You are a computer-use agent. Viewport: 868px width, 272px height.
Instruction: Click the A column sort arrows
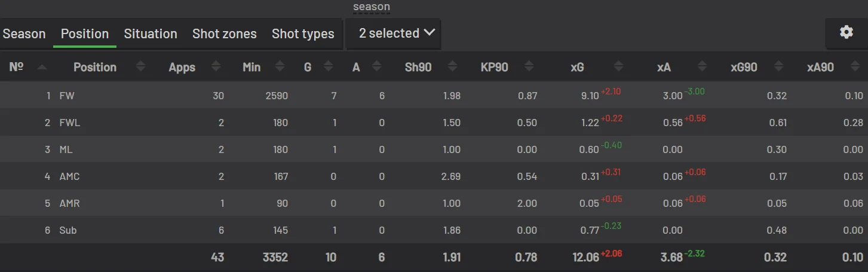[376, 67]
